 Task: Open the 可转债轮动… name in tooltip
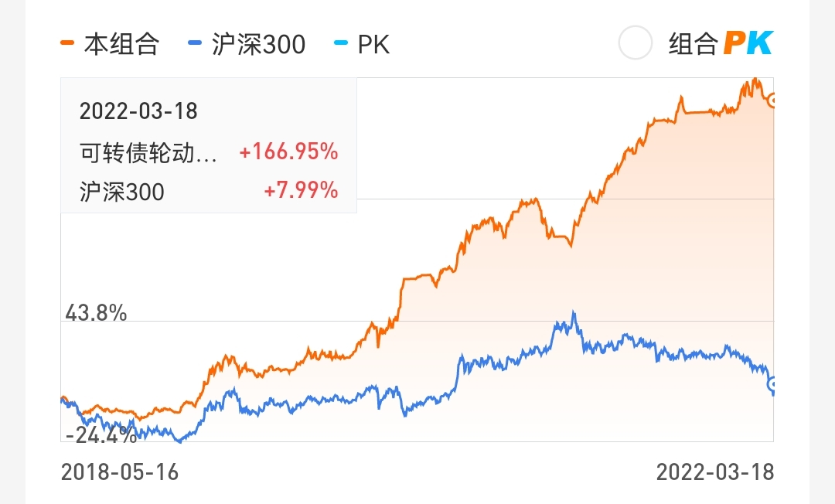148,152
